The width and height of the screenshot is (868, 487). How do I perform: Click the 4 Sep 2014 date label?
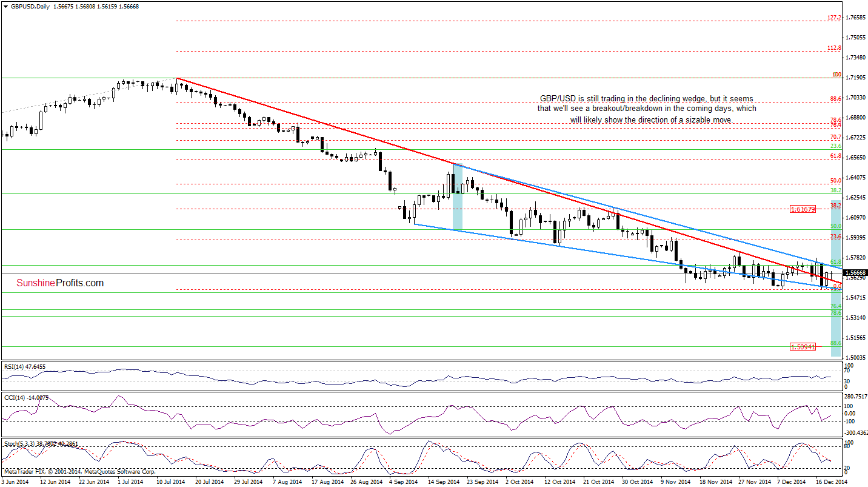(x=404, y=482)
